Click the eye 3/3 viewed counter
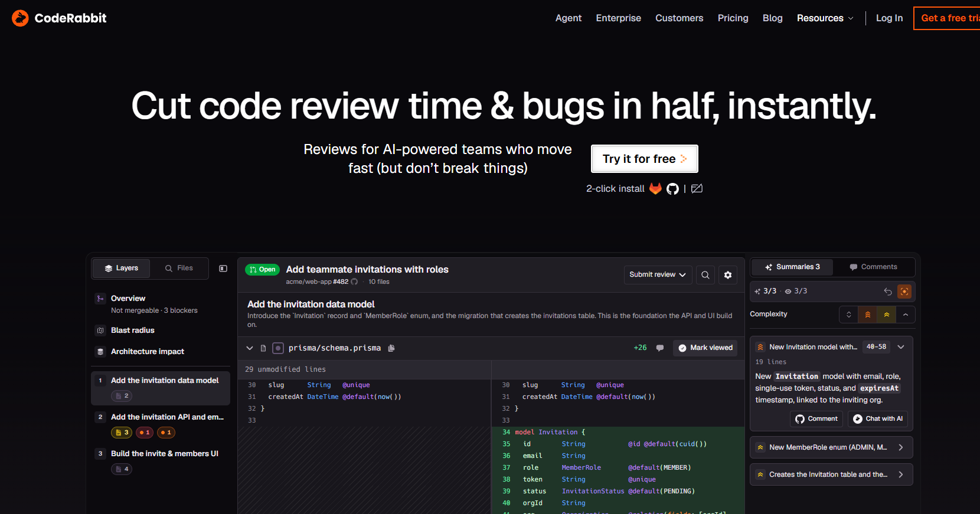The image size is (980, 514). (796, 292)
